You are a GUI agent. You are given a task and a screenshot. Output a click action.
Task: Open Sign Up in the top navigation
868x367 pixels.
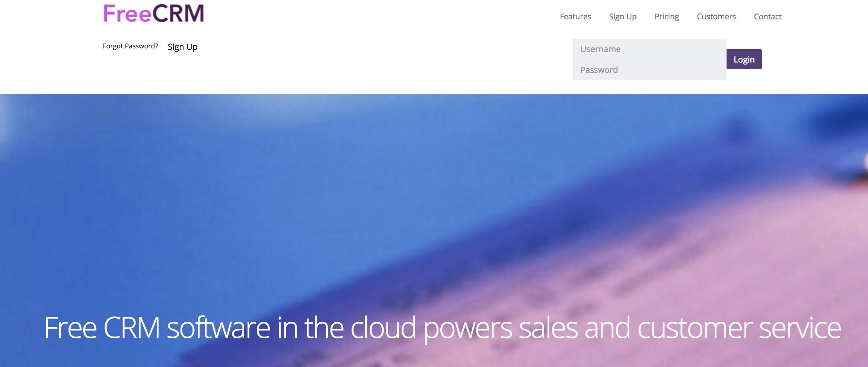623,17
